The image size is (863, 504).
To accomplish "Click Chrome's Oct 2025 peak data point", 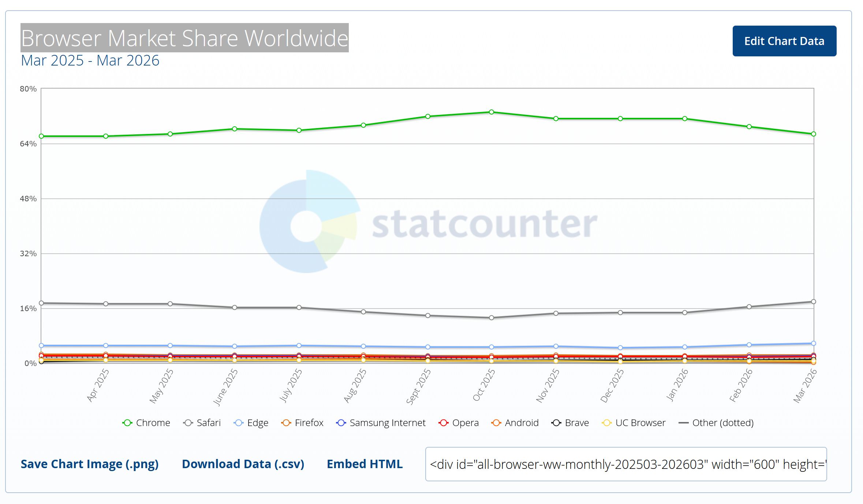I will click(492, 112).
